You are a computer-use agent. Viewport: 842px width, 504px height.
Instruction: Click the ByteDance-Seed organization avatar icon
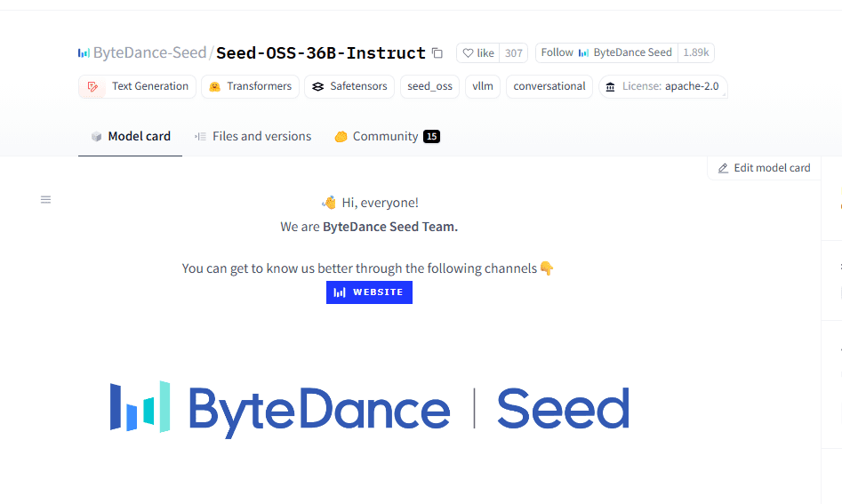pos(84,53)
